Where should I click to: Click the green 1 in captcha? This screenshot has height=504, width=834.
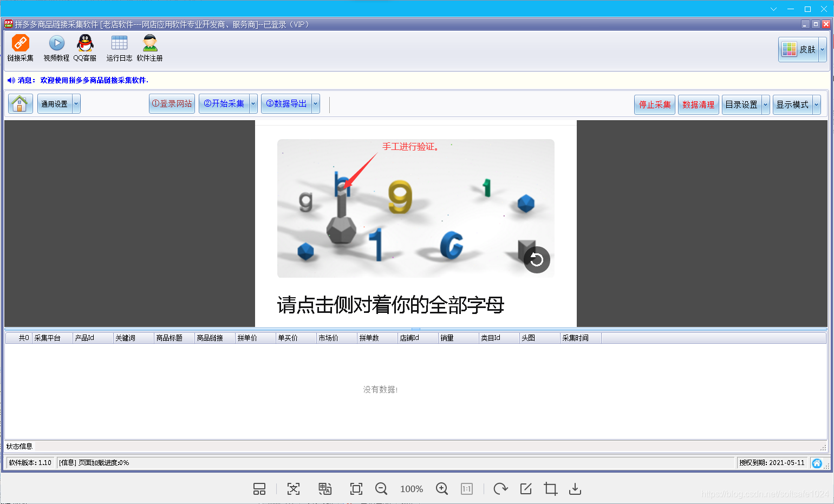pos(487,187)
